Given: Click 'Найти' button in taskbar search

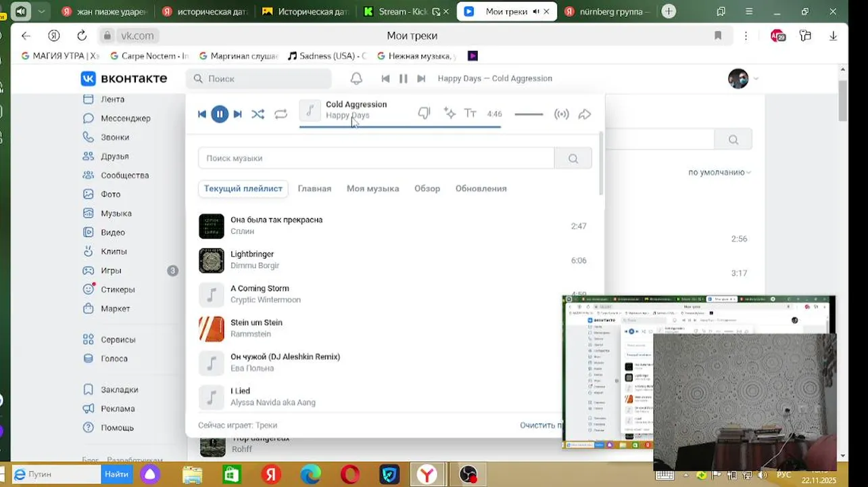Looking at the screenshot, I should click(x=116, y=475).
